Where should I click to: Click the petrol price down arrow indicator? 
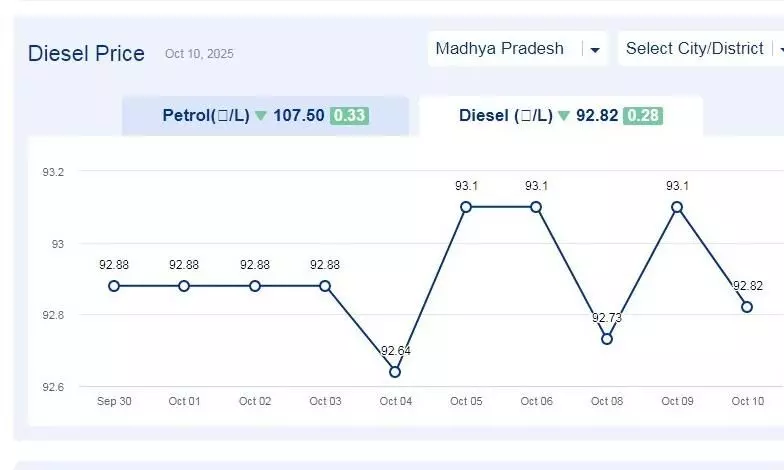[x=261, y=116]
